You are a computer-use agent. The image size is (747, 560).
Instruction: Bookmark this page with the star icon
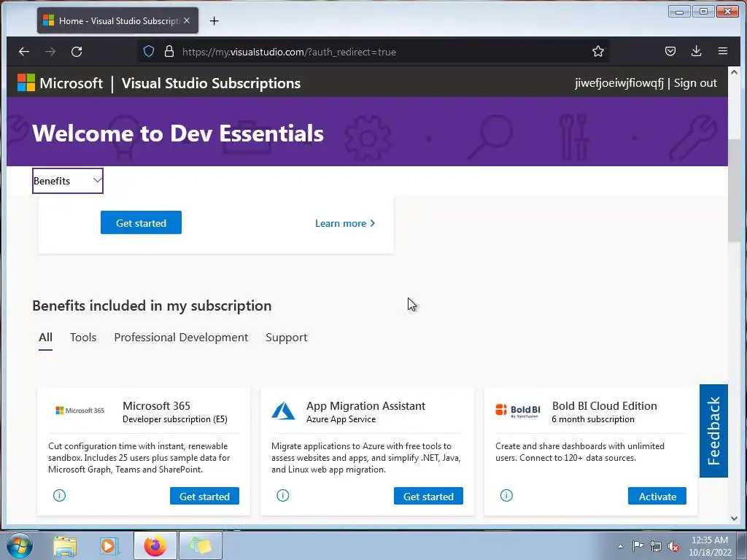click(x=598, y=52)
